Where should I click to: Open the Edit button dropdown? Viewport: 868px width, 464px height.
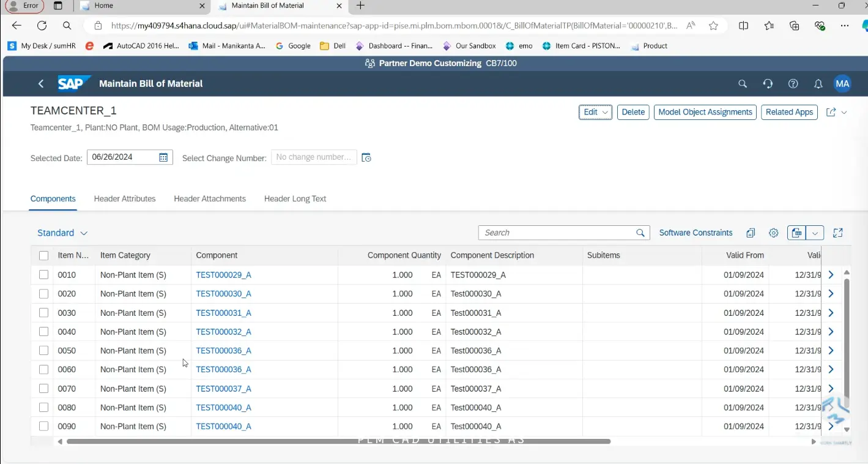[605, 112]
